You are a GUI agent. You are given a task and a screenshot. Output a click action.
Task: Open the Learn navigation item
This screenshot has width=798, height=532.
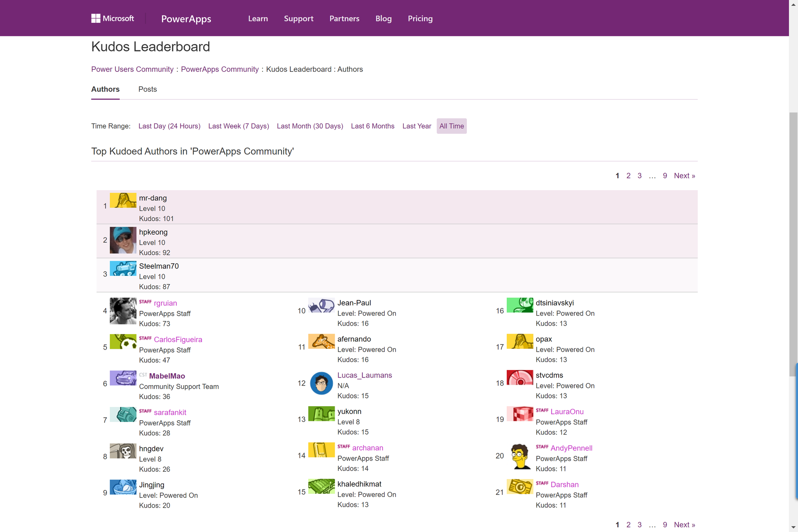click(258, 19)
